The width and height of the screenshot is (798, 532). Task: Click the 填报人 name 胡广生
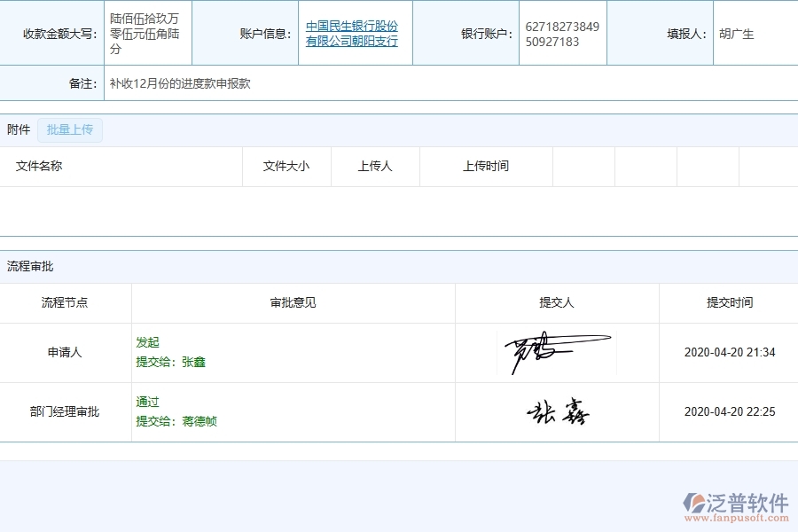click(x=737, y=35)
